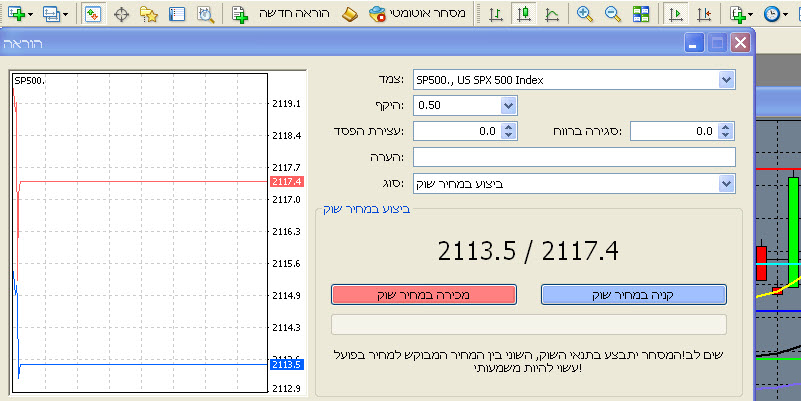Open the Strategy Tester magnifier icon
Image resolution: width=801 pixels, height=401 pixels.
coord(204,14)
